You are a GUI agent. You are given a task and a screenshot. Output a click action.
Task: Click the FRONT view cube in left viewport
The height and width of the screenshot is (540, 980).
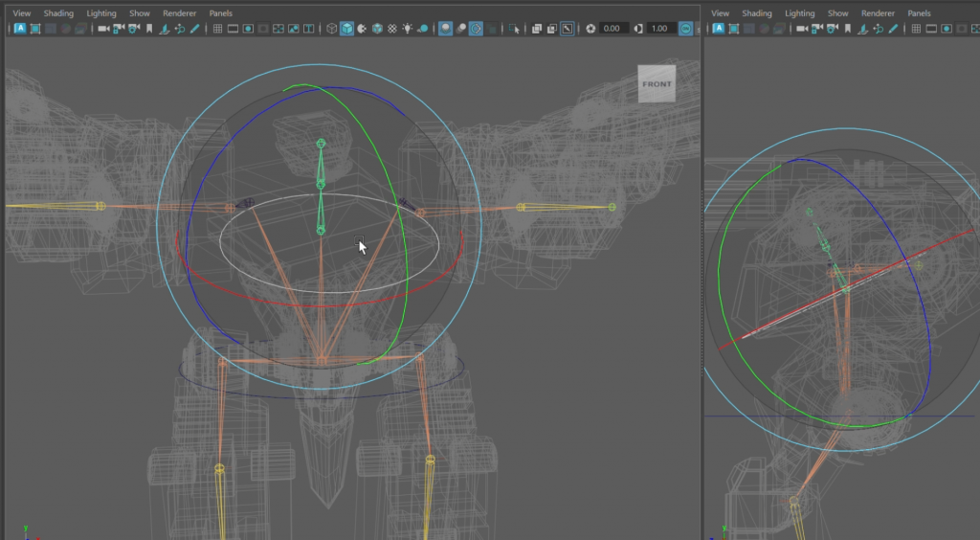tap(657, 84)
